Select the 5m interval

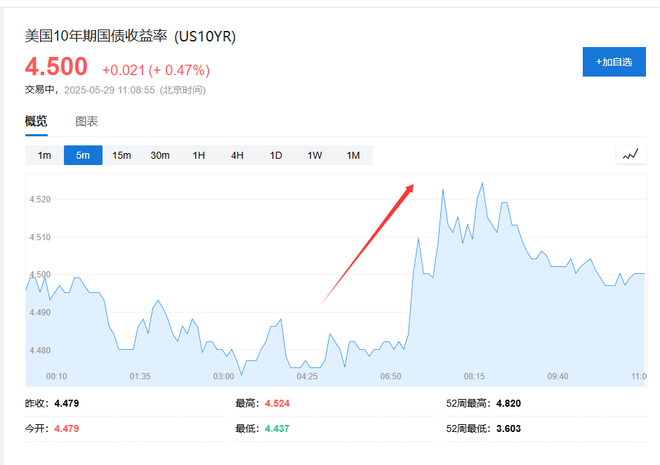click(x=83, y=155)
